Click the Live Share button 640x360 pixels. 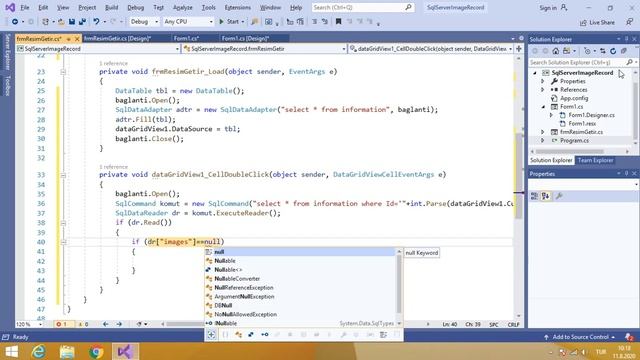pyautogui.click(x=597, y=22)
